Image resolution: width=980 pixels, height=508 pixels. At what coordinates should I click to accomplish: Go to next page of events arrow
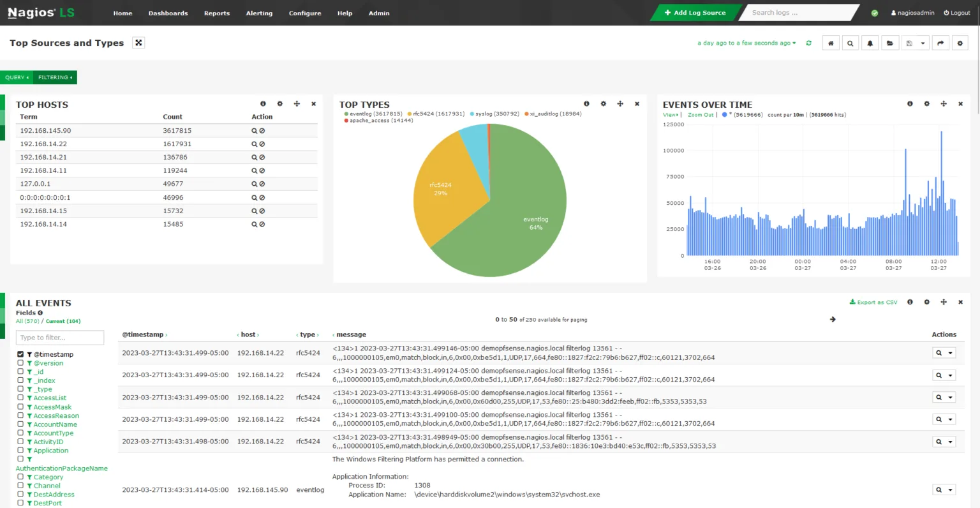(x=833, y=319)
